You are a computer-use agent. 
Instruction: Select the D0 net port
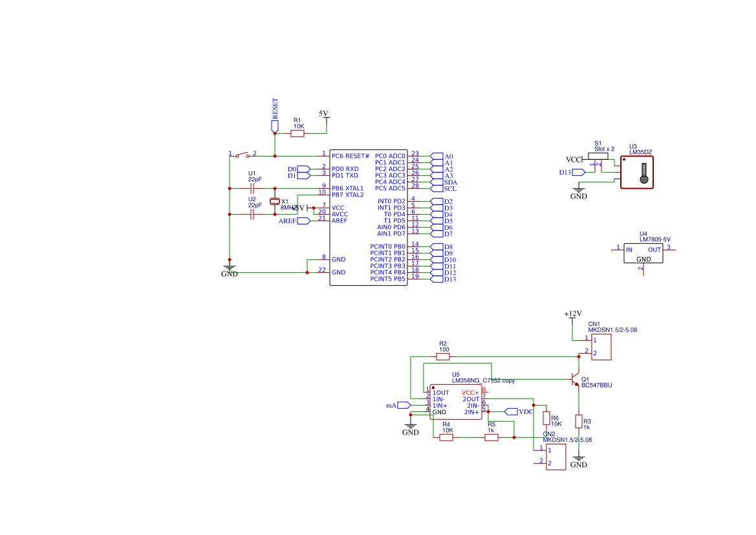(x=299, y=169)
